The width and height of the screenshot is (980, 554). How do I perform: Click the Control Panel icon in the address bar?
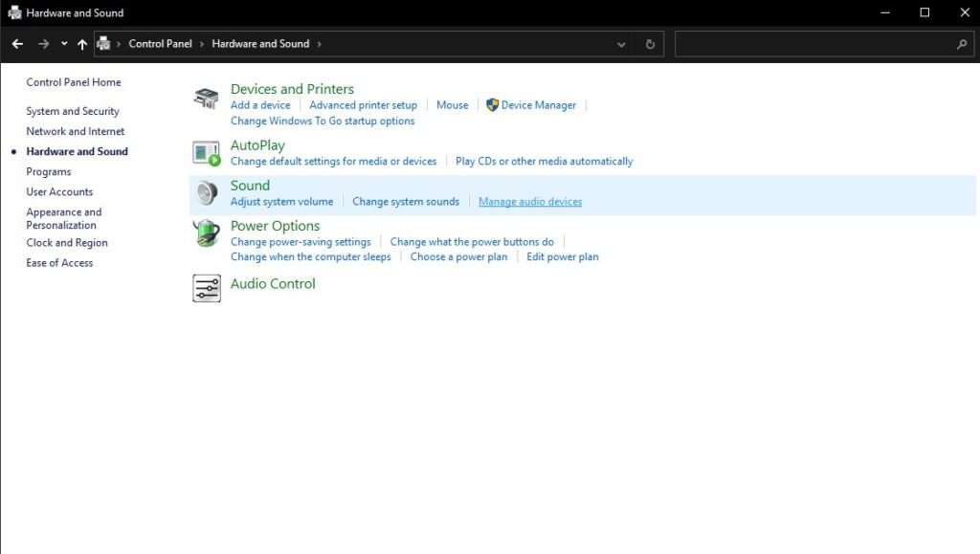pos(103,44)
